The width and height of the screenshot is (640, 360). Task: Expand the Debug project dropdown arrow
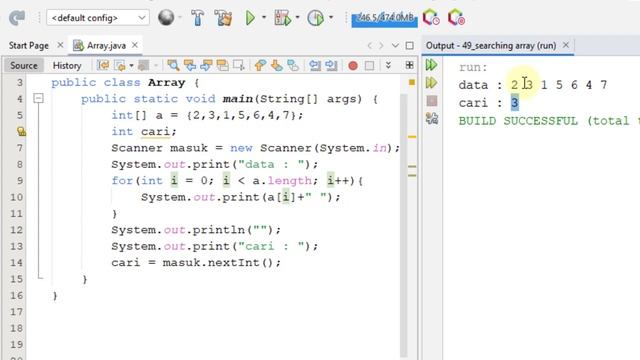297,18
